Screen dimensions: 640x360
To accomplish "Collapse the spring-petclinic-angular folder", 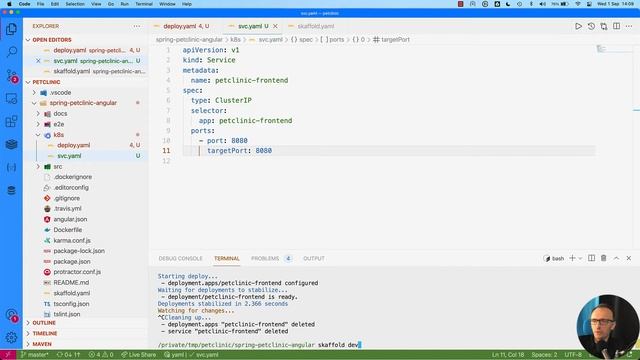I will pos(34,103).
